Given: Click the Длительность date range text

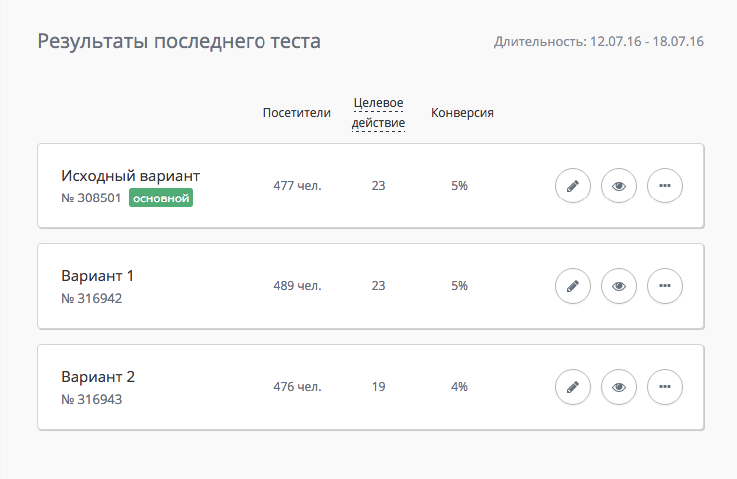Looking at the screenshot, I should point(599,41).
